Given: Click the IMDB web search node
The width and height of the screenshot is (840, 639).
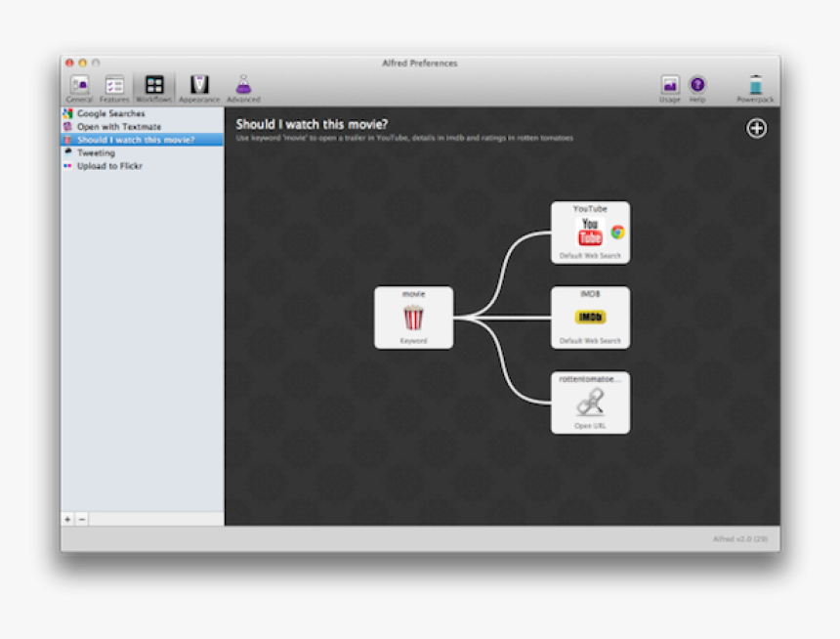Looking at the screenshot, I should [590, 318].
